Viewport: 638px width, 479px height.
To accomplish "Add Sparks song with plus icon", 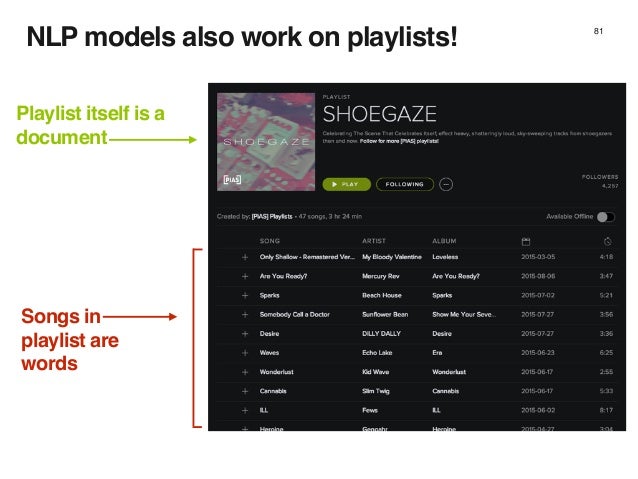I will [x=245, y=295].
